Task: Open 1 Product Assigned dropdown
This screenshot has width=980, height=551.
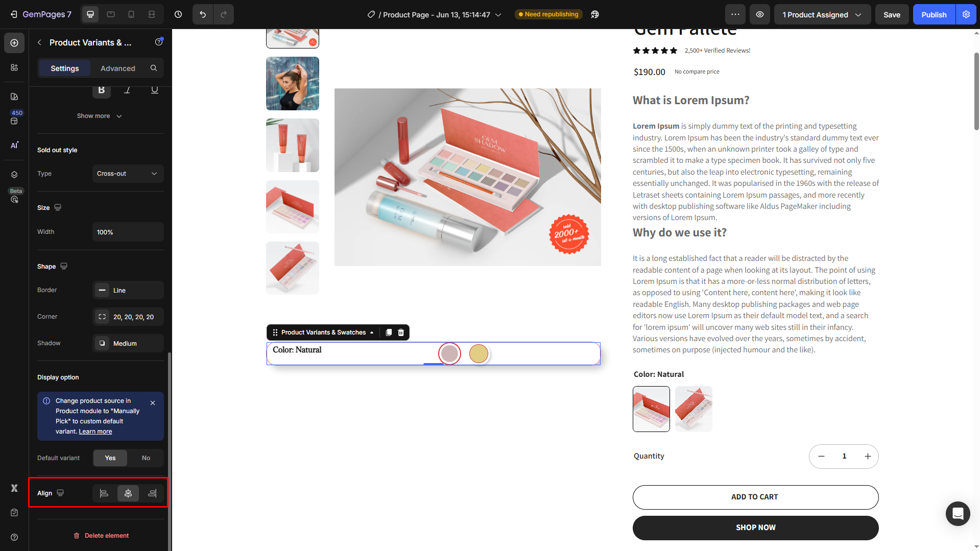Action: pyautogui.click(x=822, y=14)
